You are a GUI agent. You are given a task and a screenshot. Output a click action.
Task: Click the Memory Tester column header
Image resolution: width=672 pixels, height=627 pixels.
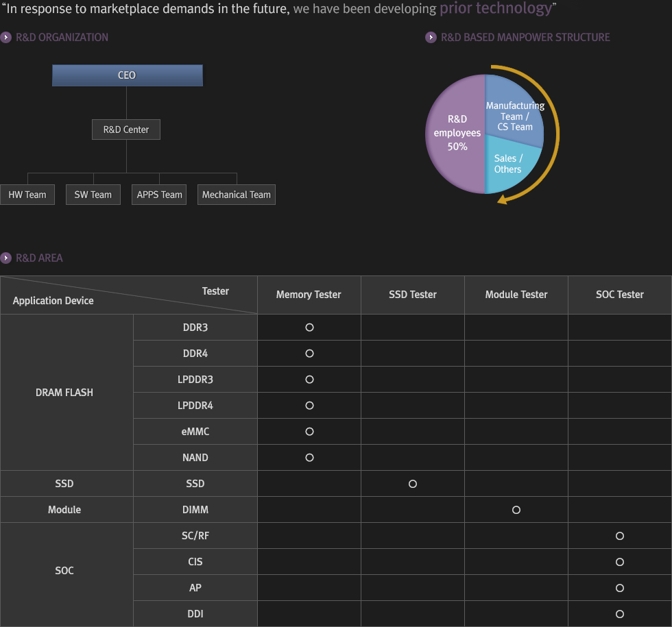click(x=309, y=295)
